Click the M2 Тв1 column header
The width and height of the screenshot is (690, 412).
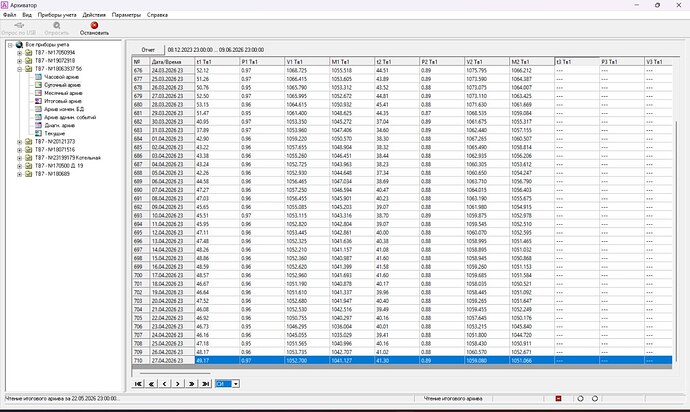[x=532, y=62]
